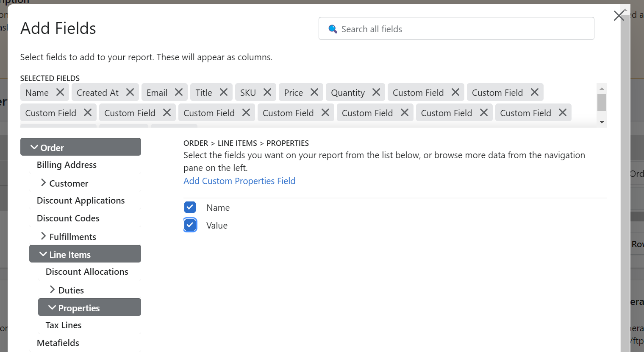Remove the Name selected field chip
The image size is (644, 352).
[x=60, y=92]
